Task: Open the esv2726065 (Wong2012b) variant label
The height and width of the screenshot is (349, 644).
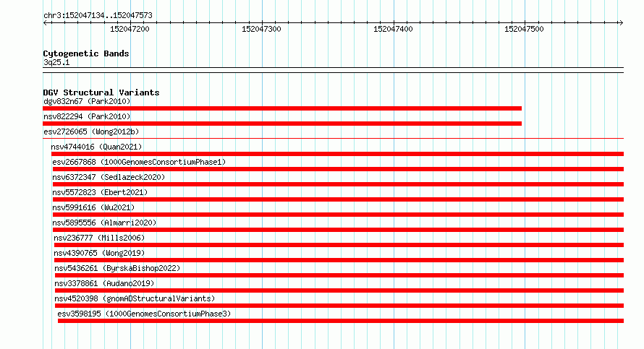Action: coord(91,132)
